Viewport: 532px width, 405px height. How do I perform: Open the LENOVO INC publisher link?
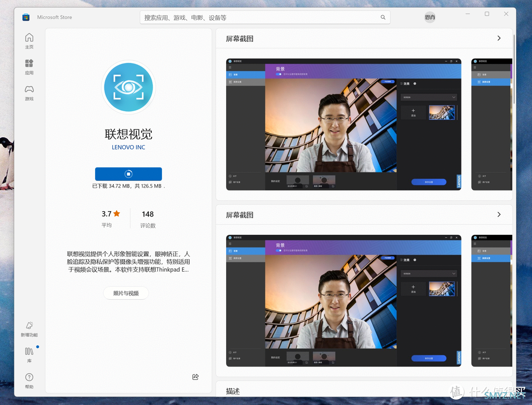[x=129, y=148]
